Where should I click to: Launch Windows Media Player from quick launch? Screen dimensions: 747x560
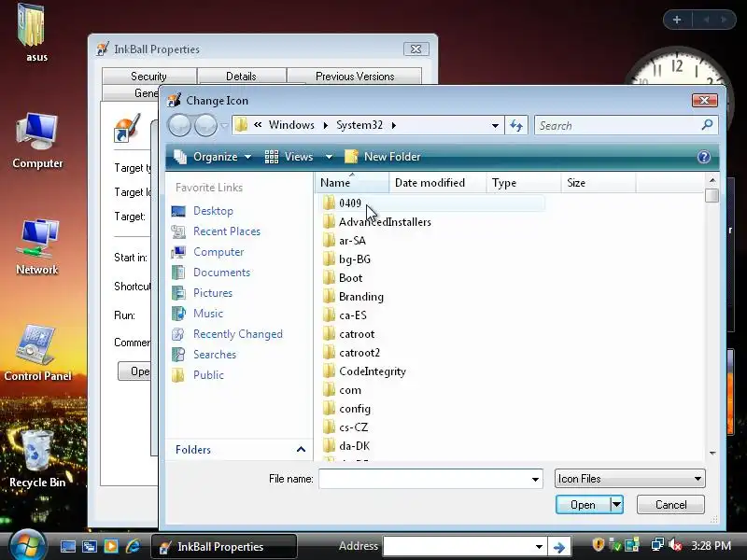pyautogui.click(x=111, y=546)
